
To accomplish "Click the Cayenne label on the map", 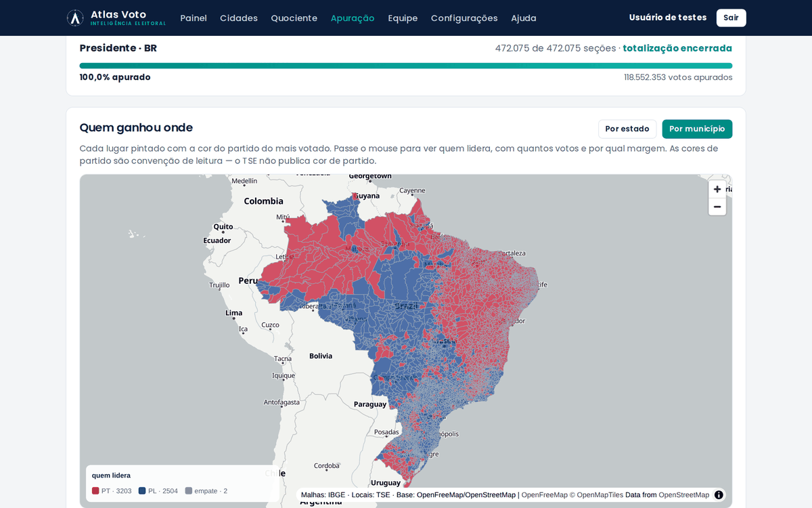I will (x=412, y=191).
